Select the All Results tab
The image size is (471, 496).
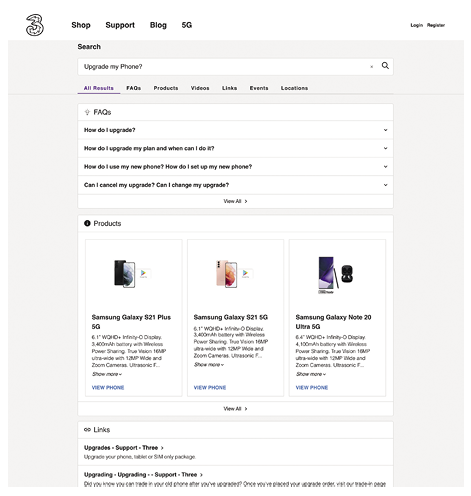coord(99,88)
